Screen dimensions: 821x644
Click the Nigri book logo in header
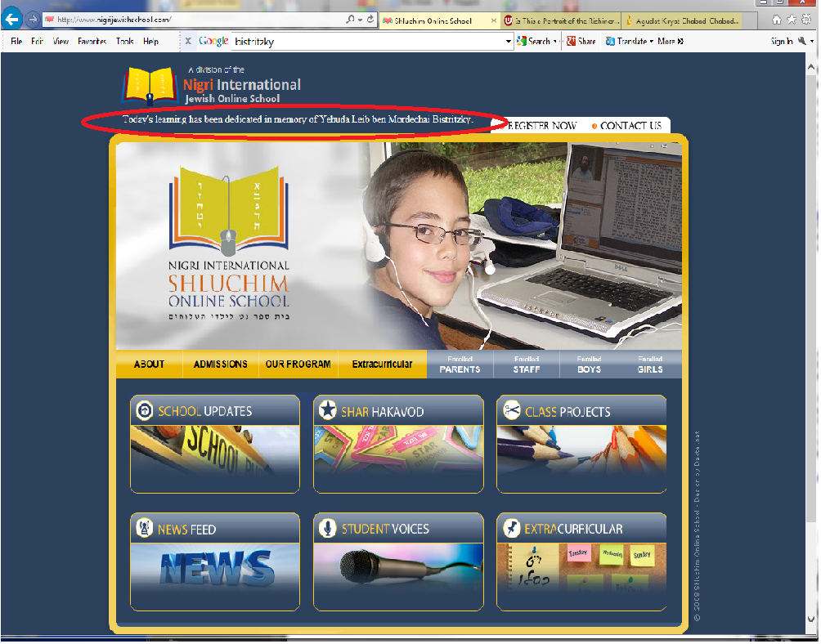tap(150, 85)
